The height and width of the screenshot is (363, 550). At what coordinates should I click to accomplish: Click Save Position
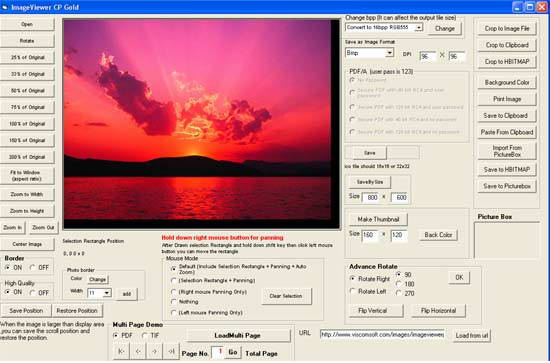click(x=26, y=311)
